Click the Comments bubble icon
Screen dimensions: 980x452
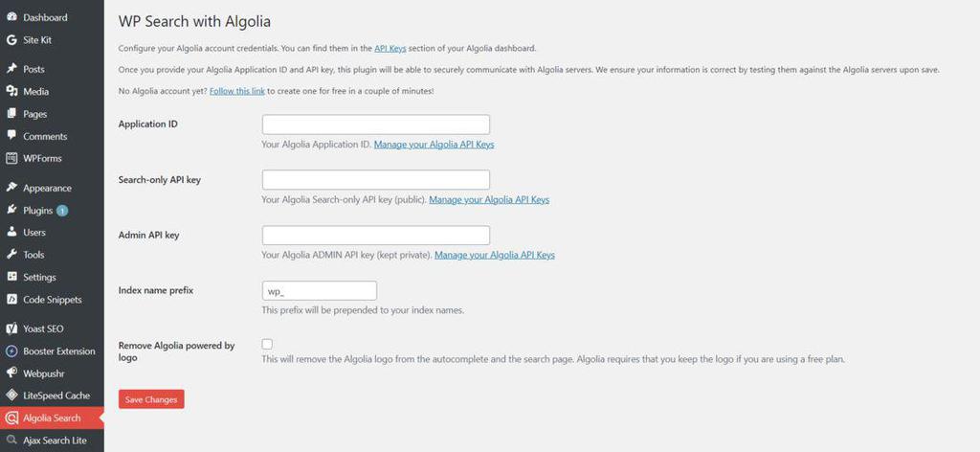[11, 136]
